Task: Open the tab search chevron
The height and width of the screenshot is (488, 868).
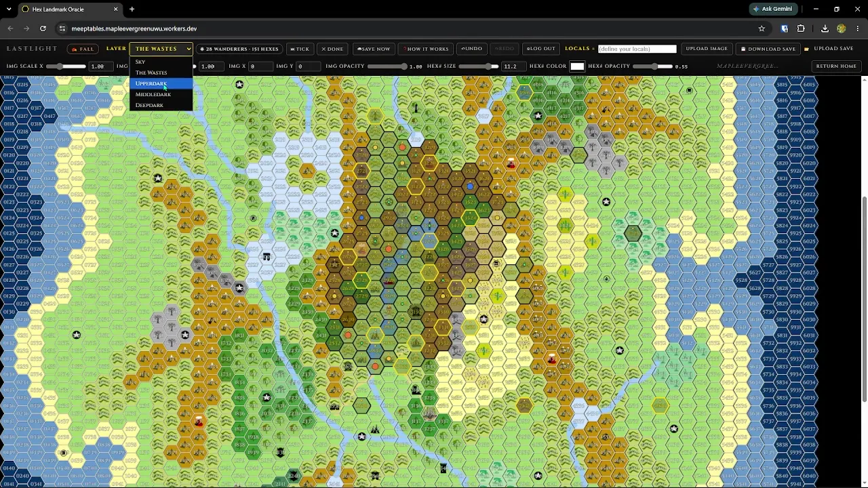Action: [9, 9]
